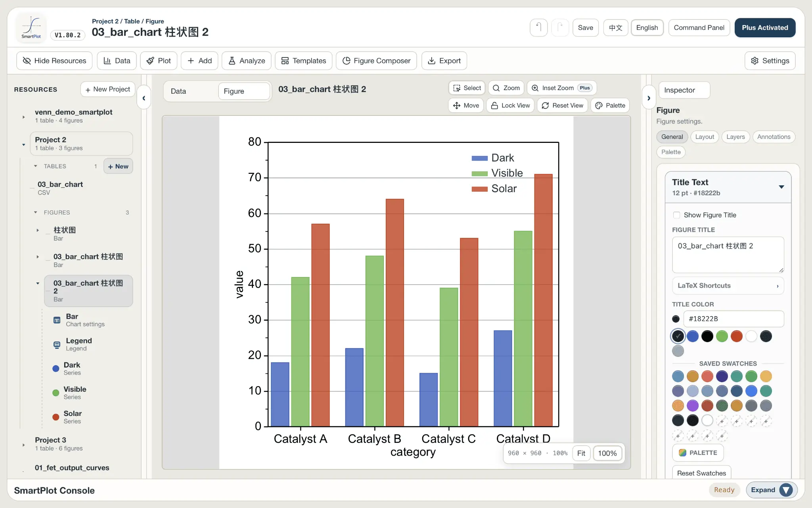Click the SmartPlot logo icon

coord(31,27)
